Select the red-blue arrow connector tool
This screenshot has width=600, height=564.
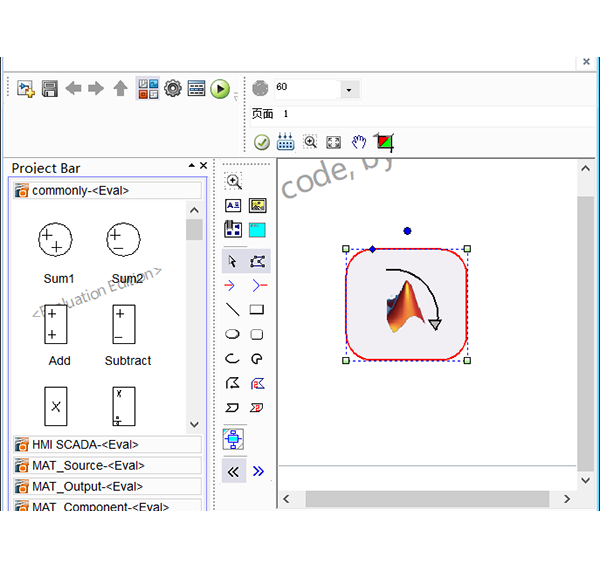click(230, 285)
